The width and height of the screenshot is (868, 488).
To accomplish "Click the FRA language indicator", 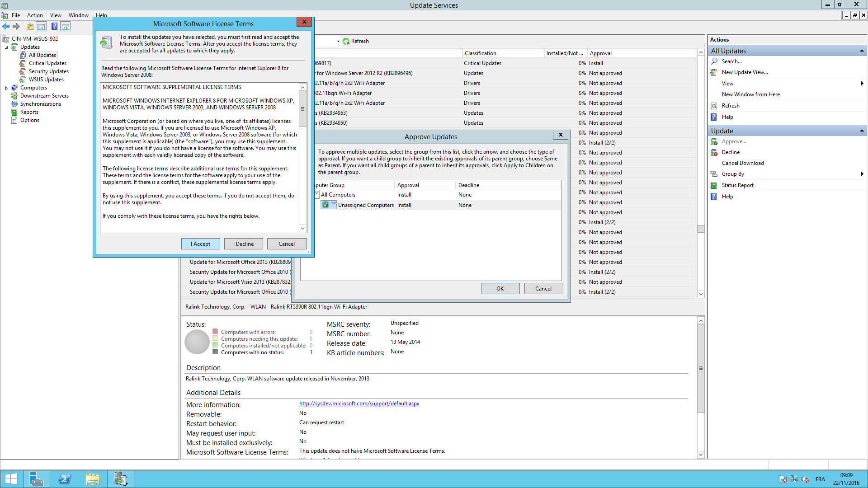I will (x=820, y=479).
